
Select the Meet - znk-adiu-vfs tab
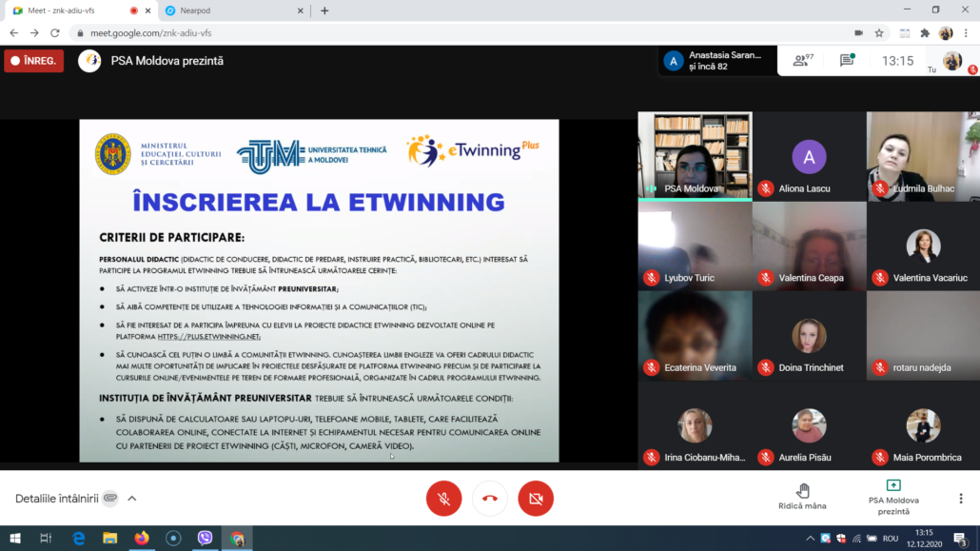pyautogui.click(x=76, y=10)
